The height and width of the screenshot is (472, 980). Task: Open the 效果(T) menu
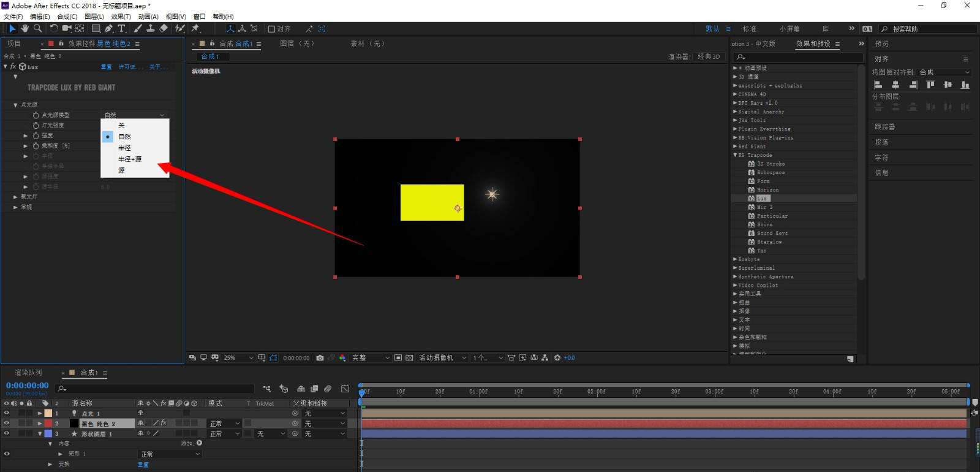coord(121,17)
